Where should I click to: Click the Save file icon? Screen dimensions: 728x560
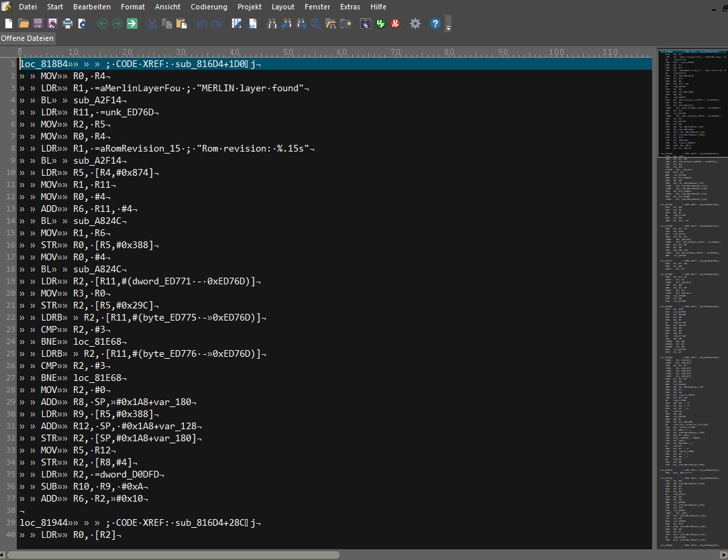click(x=38, y=23)
